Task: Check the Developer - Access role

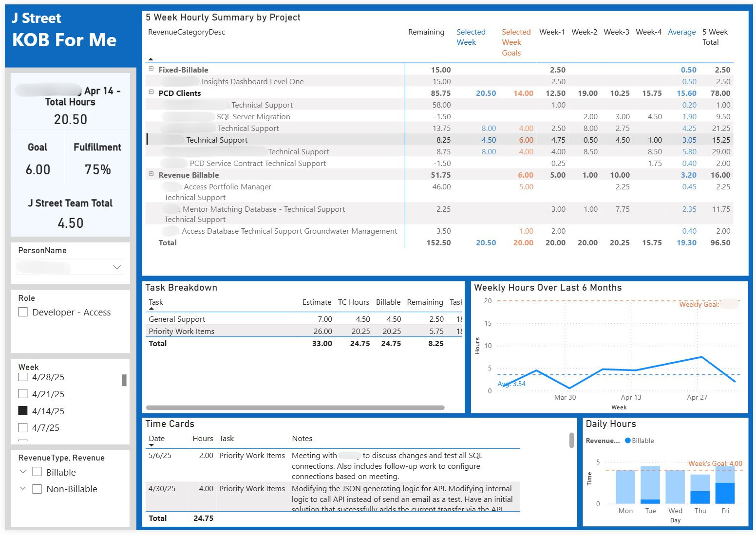Action: pos(23,312)
